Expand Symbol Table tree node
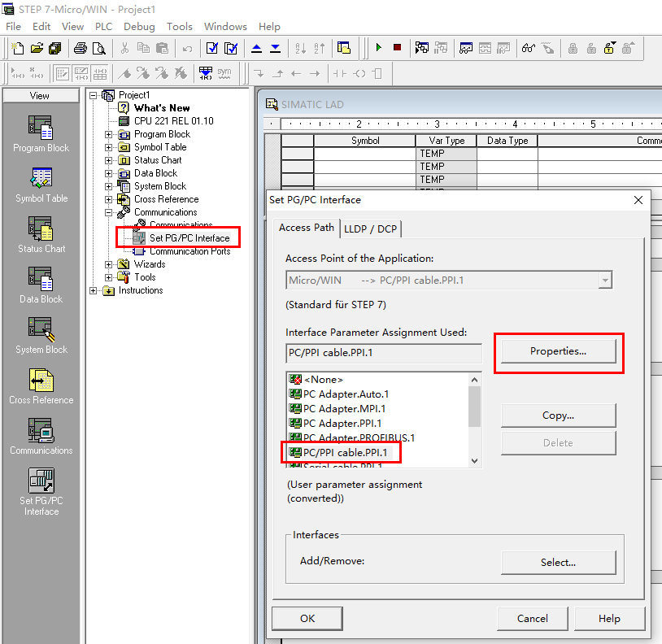 [x=108, y=148]
